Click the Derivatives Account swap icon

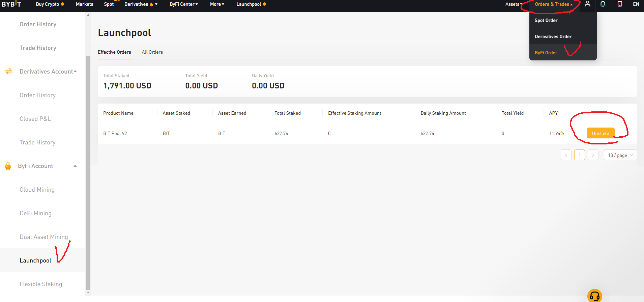tap(9, 71)
